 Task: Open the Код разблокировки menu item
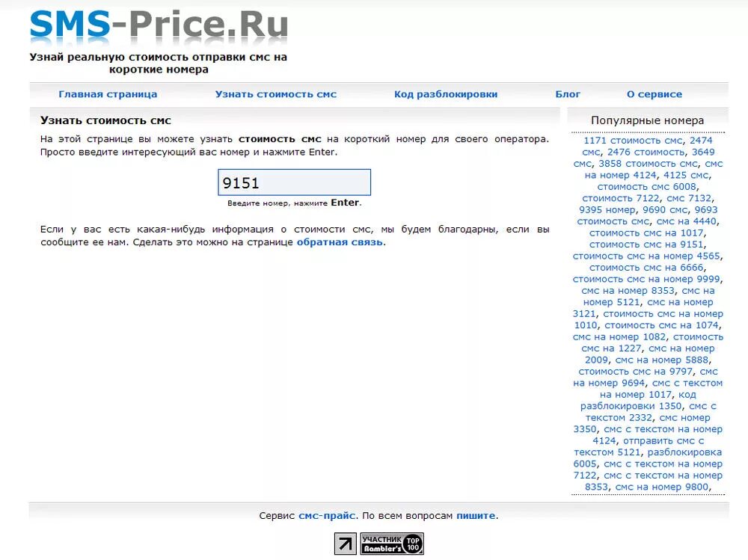[x=446, y=94]
